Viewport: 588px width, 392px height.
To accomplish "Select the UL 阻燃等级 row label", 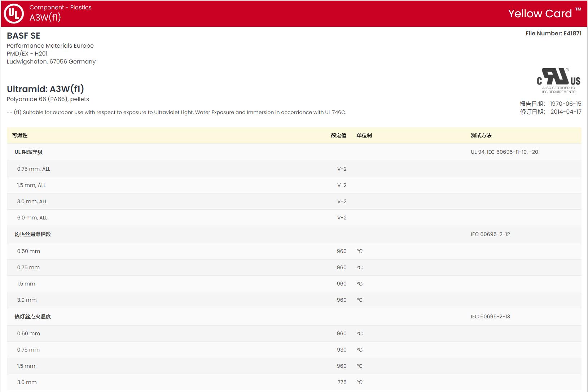I will pyautogui.click(x=28, y=152).
